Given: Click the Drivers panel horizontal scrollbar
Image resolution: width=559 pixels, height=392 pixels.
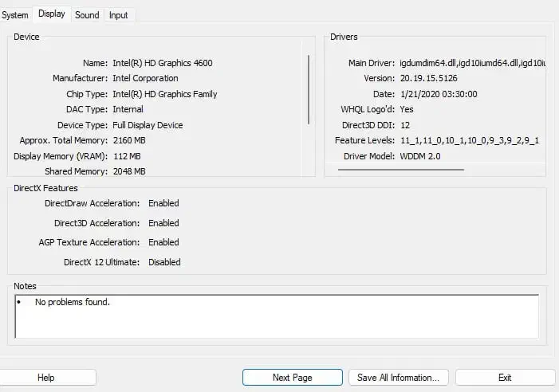Looking at the screenshot, I should 400,169.
